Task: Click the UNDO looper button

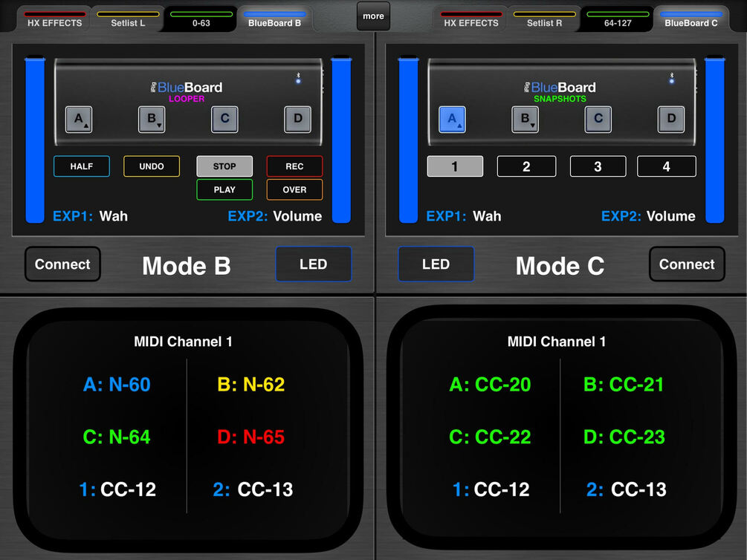Action: [152, 166]
